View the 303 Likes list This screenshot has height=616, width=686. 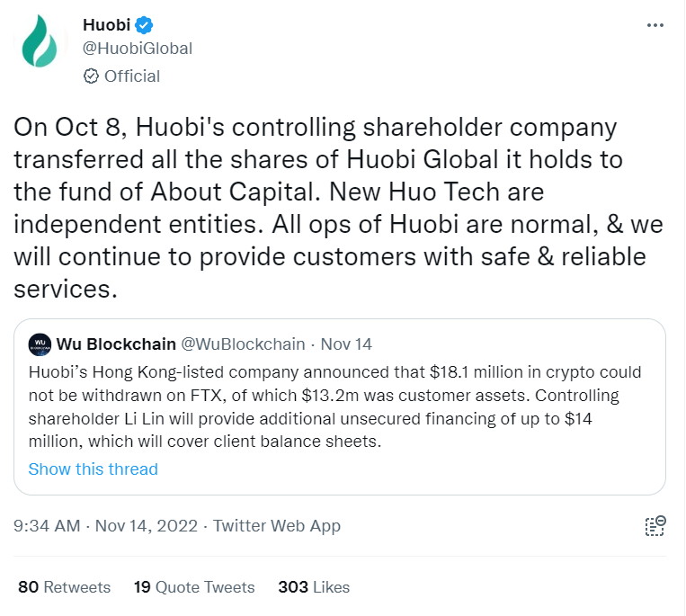[314, 587]
